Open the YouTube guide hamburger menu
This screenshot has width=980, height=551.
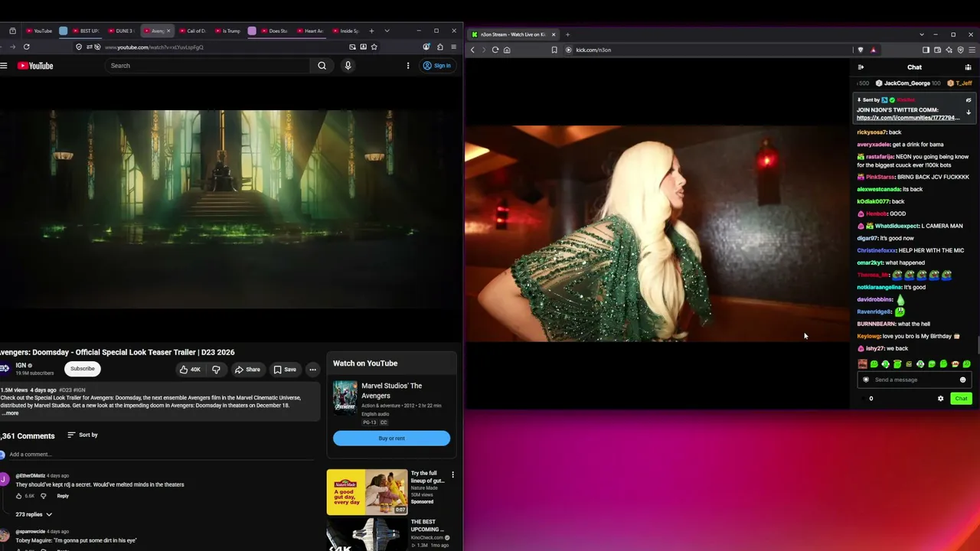[x=4, y=66]
